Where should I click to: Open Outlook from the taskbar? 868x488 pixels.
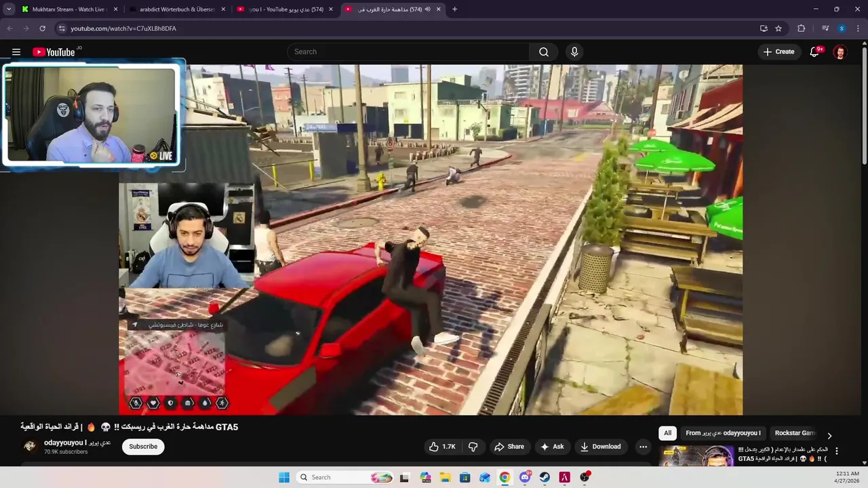tap(485, 477)
